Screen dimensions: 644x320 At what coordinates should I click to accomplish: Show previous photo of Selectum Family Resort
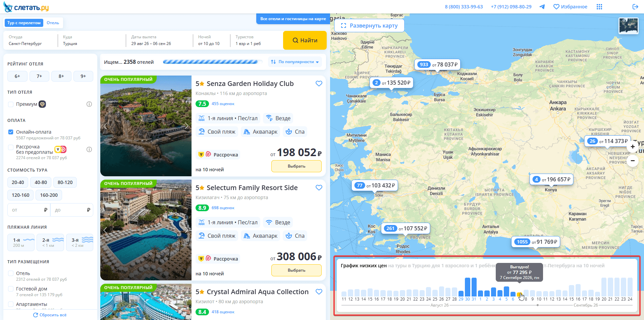click(x=105, y=230)
